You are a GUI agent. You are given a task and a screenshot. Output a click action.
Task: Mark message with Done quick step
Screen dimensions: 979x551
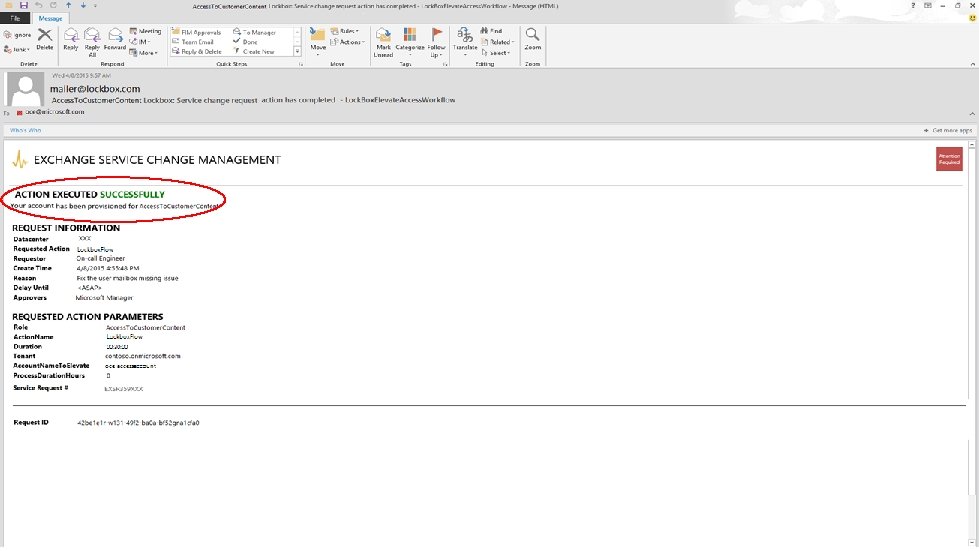coord(245,42)
